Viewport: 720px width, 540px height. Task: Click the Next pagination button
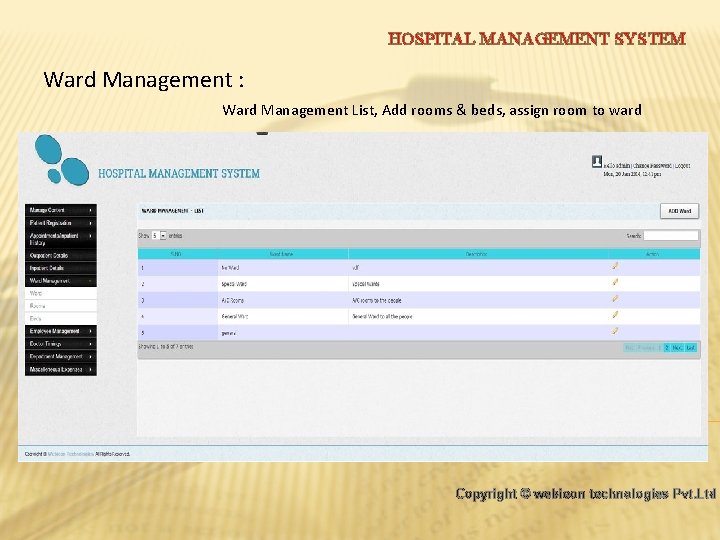[677, 348]
